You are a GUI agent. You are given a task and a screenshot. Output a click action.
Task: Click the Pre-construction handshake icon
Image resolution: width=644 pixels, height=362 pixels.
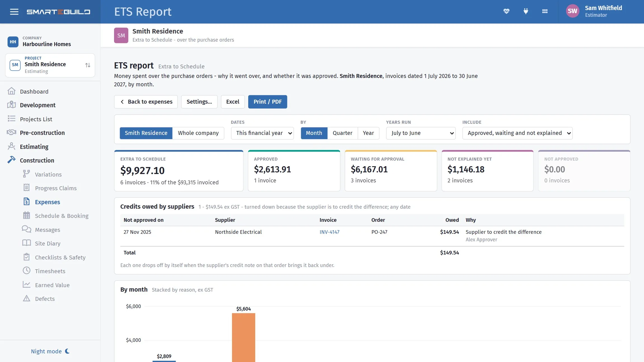pyautogui.click(x=11, y=132)
